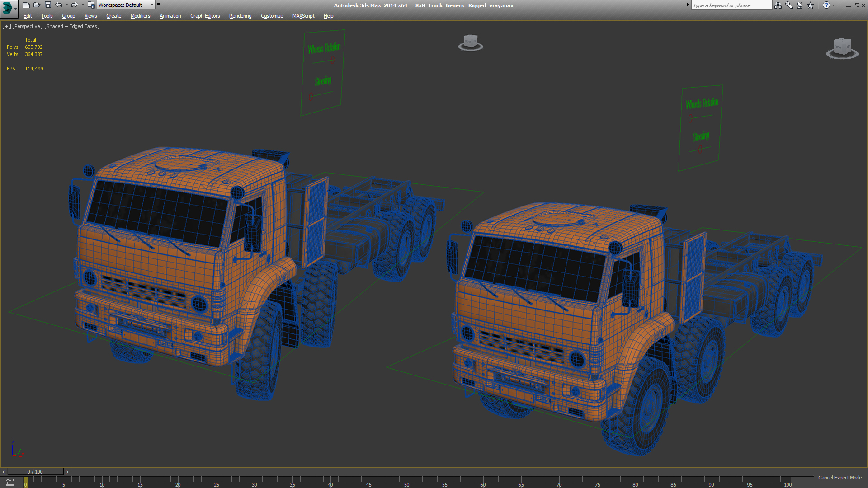Click the Undo arrow icon
The height and width of the screenshot is (488, 868).
59,5
